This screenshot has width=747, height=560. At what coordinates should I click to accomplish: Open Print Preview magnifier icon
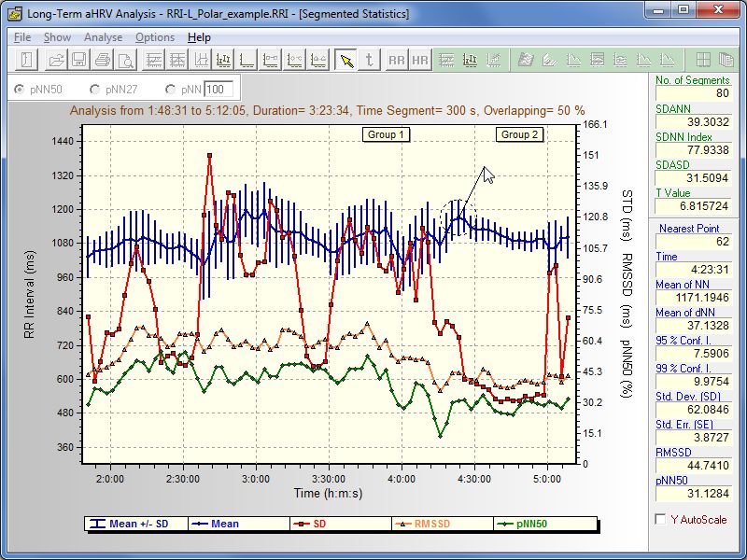(x=124, y=61)
